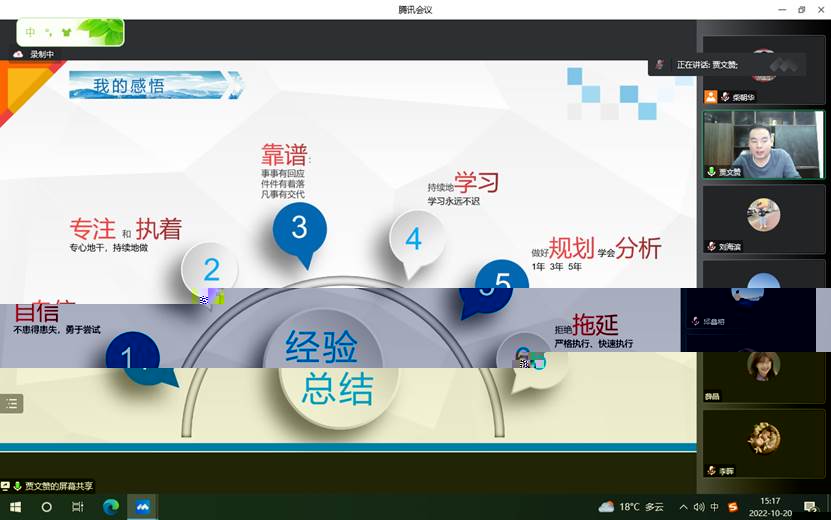Click the number 4 speech bubble
Image resolution: width=831 pixels, height=520 pixels.
tap(416, 242)
